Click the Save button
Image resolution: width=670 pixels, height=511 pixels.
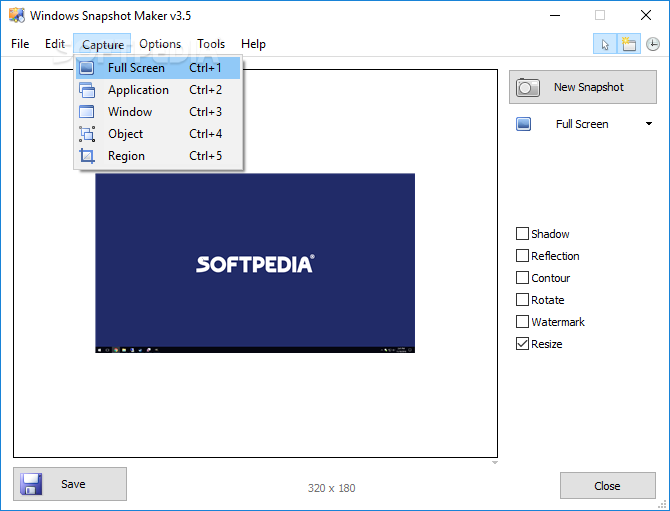pyautogui.click(x=70, y=484)
